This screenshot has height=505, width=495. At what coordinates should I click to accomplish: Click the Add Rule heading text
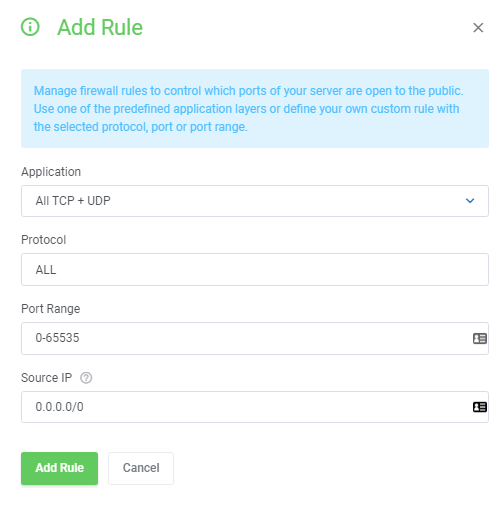pos(100,27)
